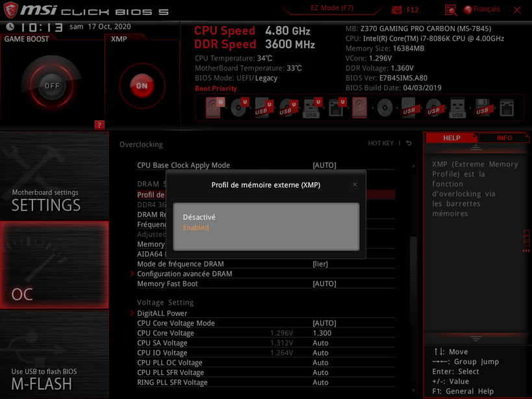Open the BIOS search icon
Screen dimensions: 532x399
(x=451, y=10)
